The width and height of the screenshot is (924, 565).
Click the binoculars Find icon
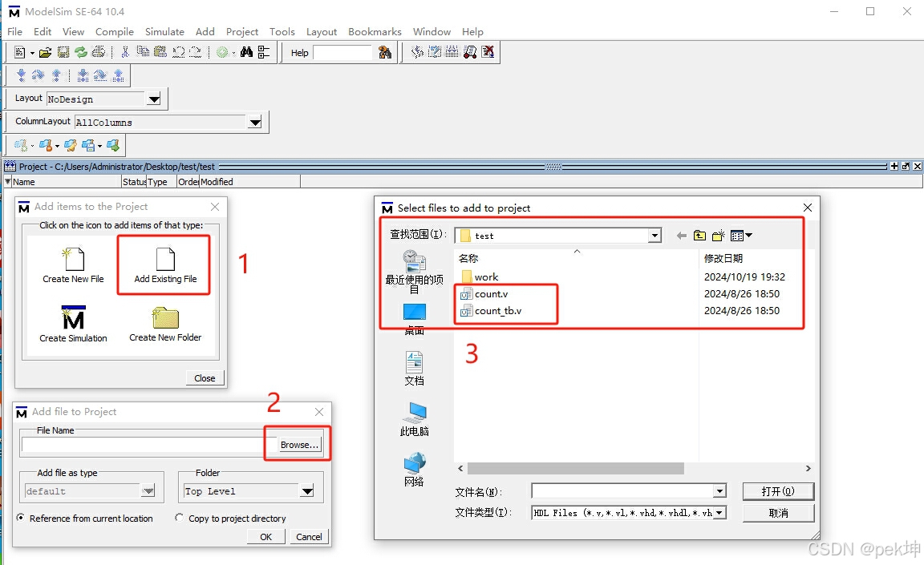click(x=246, y=52)
